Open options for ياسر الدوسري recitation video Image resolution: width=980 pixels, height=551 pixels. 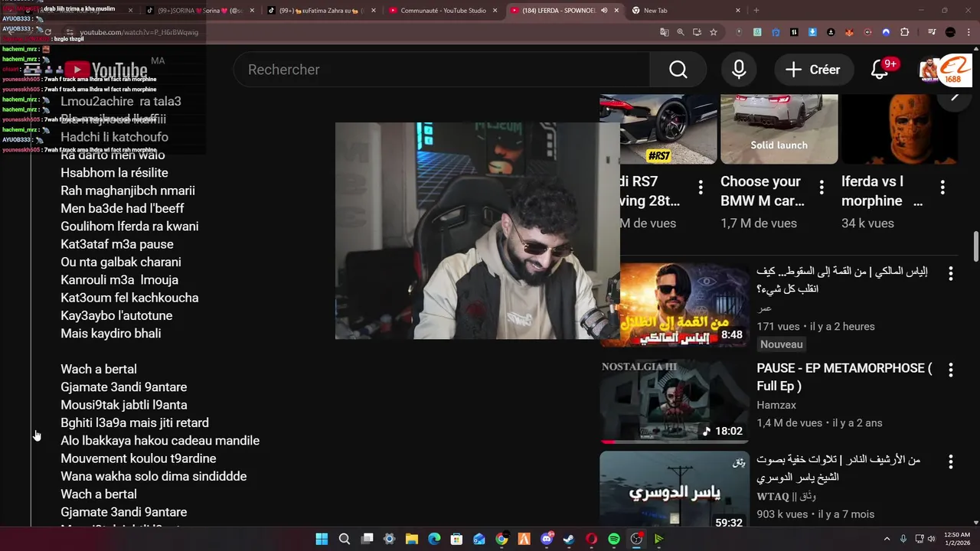pyautogui.click(x=950, y=462)
